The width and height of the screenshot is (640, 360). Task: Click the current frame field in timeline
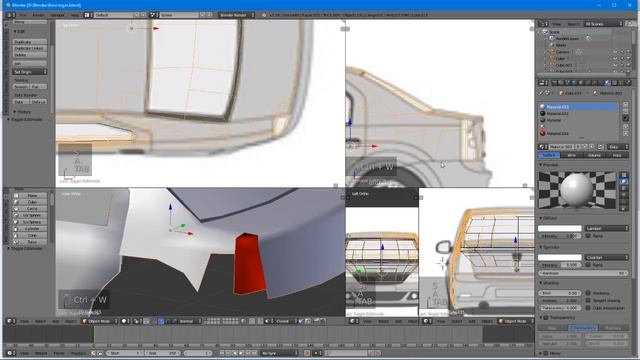click(x=198, y=353)
